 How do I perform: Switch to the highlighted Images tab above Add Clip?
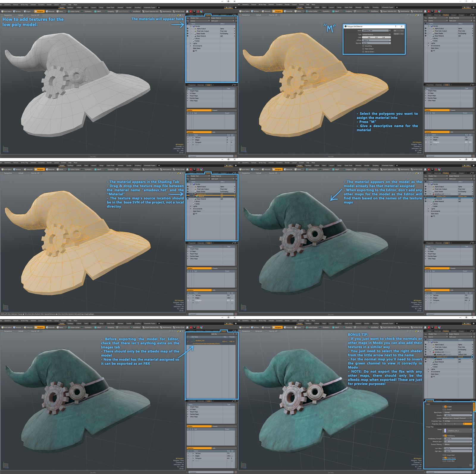(x=224, y=331)
